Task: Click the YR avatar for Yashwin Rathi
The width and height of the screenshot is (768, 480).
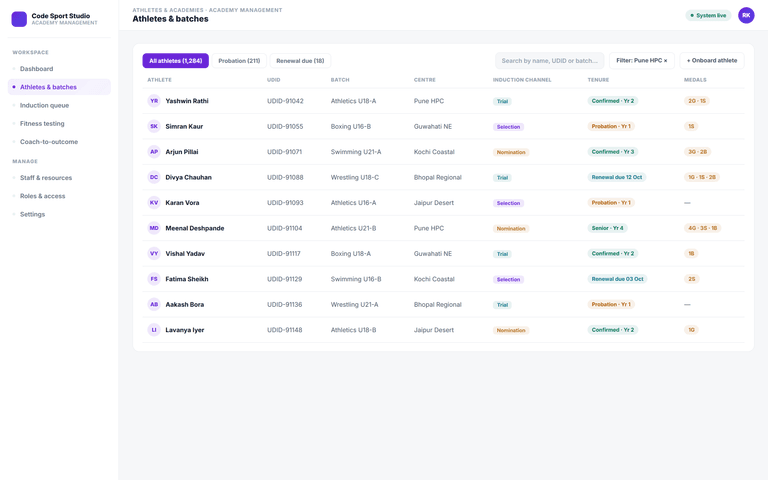Action: pos(154,101)
